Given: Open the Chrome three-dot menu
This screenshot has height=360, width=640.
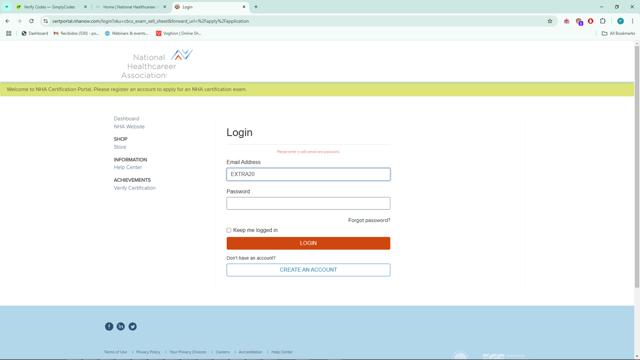Looking at the screenshot, I should pos(633,21).
